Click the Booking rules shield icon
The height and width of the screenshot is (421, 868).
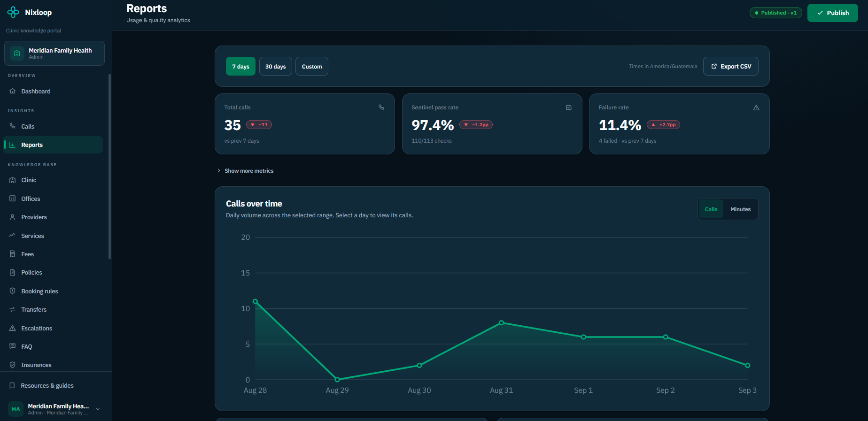[13, 291]
